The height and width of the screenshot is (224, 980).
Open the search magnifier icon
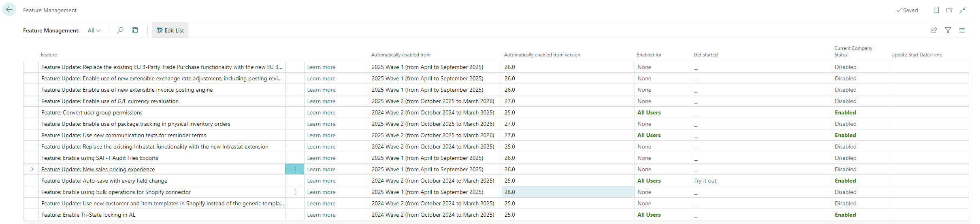(x=120, y=30)
